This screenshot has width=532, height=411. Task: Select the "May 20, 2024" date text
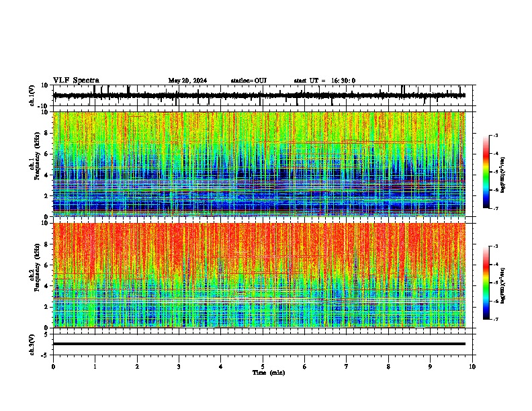pos(187,81)
